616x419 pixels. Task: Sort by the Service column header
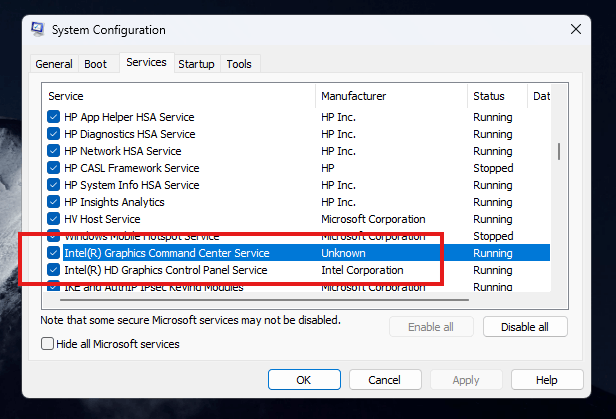[178, 96]
